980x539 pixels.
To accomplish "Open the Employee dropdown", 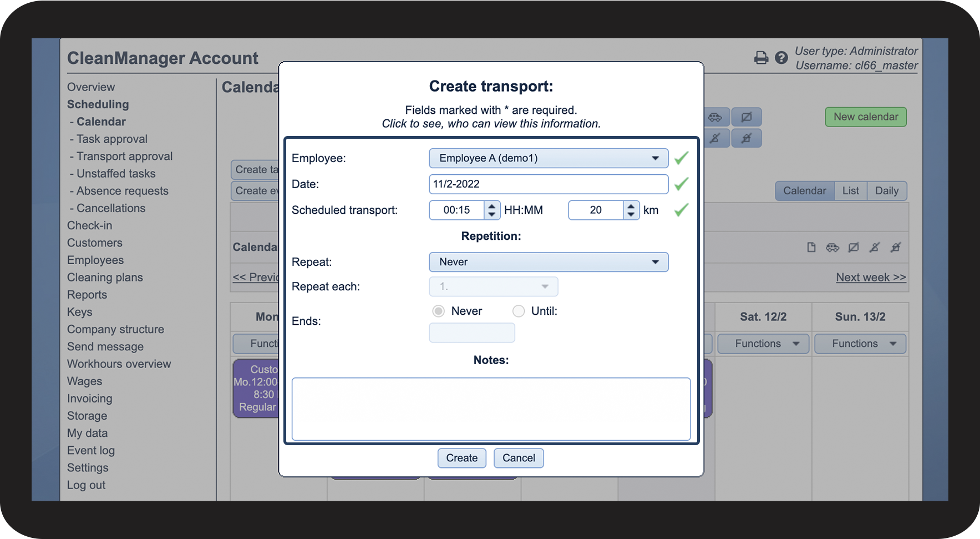I will click(549, 158).
